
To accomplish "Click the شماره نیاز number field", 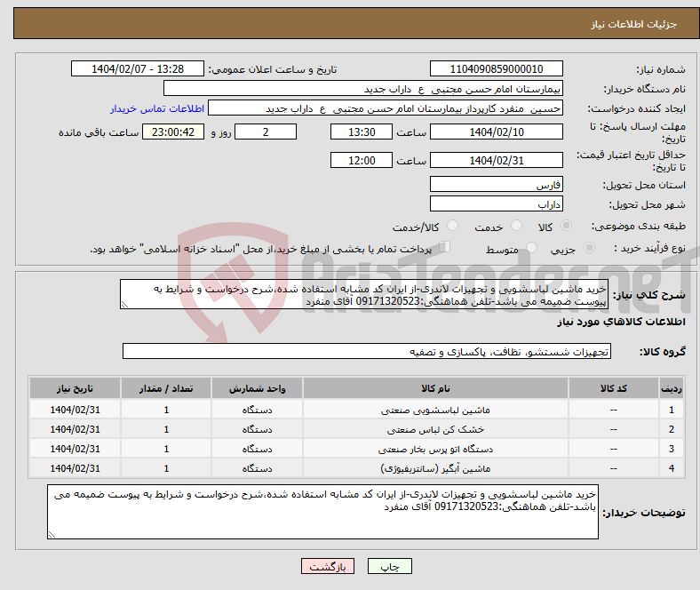I will [x=496, y=69].
